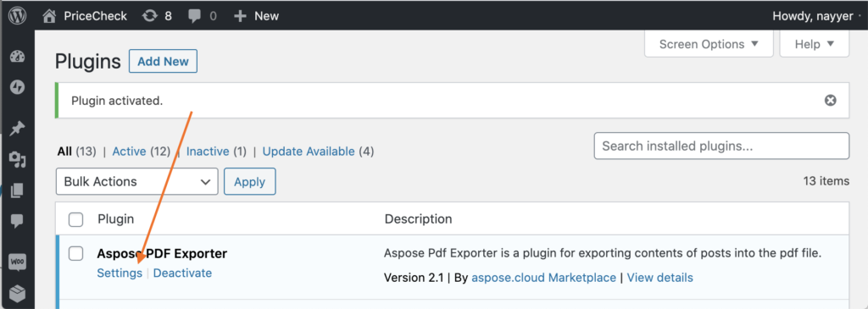
Task: Expand the Screen Options panel
Action: tap(709, 44)
